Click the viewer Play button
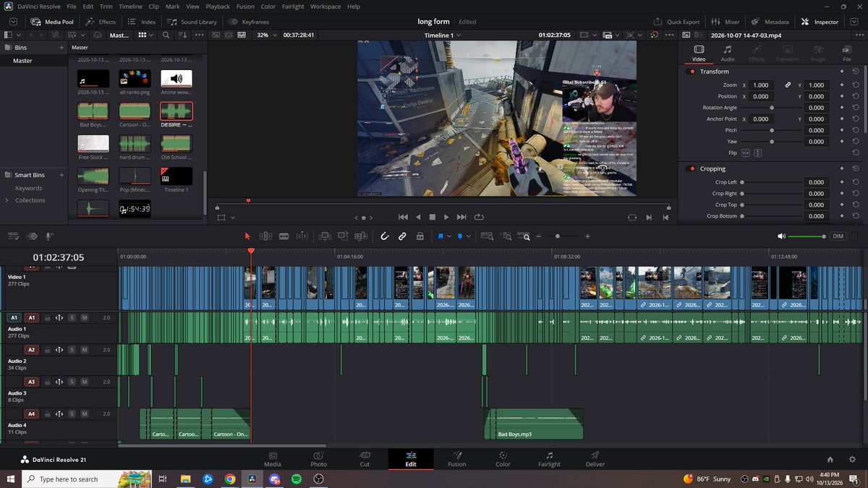Image resolution: width=868 pixels, height=488 pixels. tap(446, 217)
